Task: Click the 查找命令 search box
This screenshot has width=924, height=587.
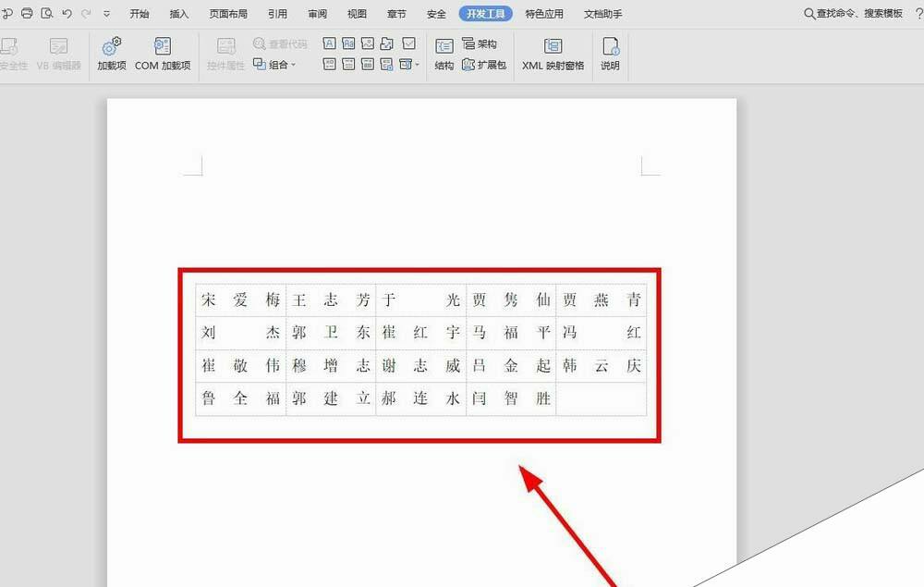Action: [853, 14]
